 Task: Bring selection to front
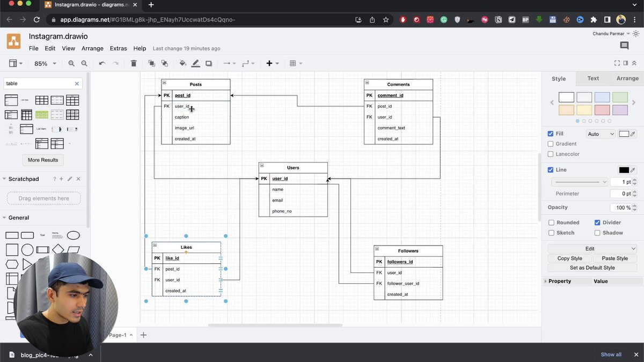pos(151,63)
